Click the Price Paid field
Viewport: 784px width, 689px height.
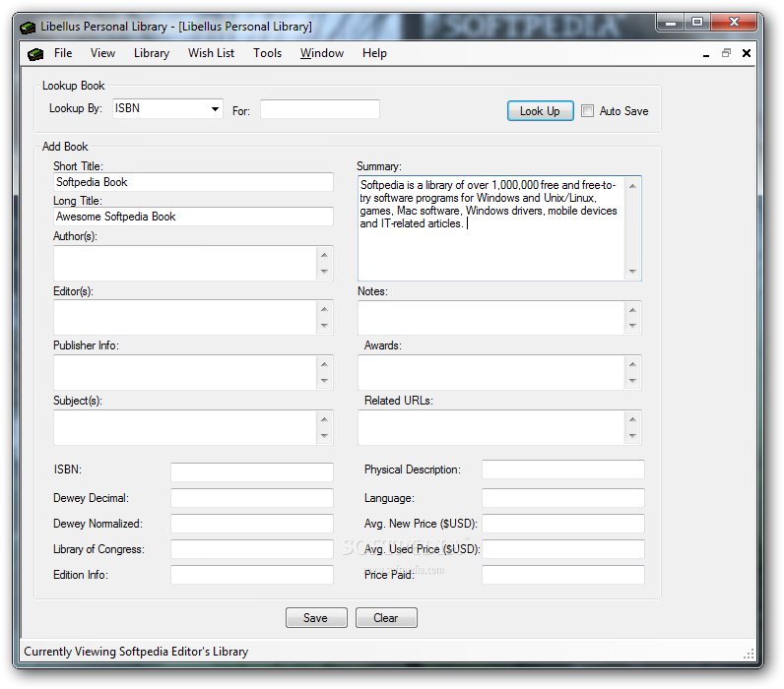(563, 574)
